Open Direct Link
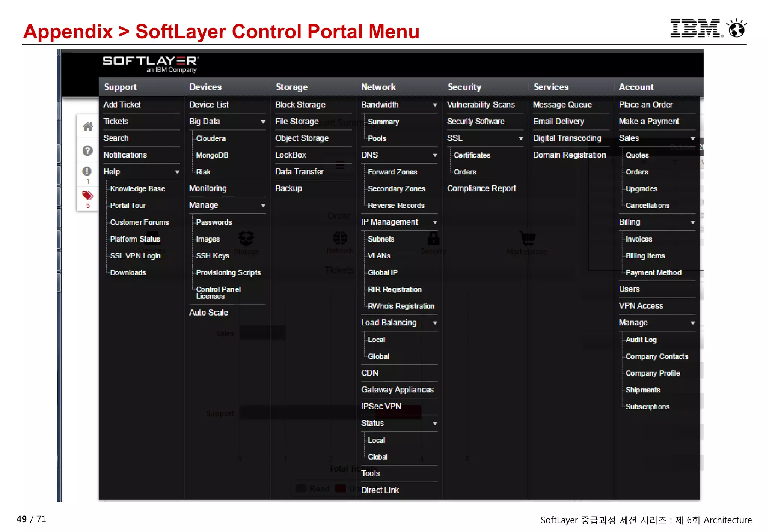The width and height of the screenshot is (769, 532). pos(380,490)
